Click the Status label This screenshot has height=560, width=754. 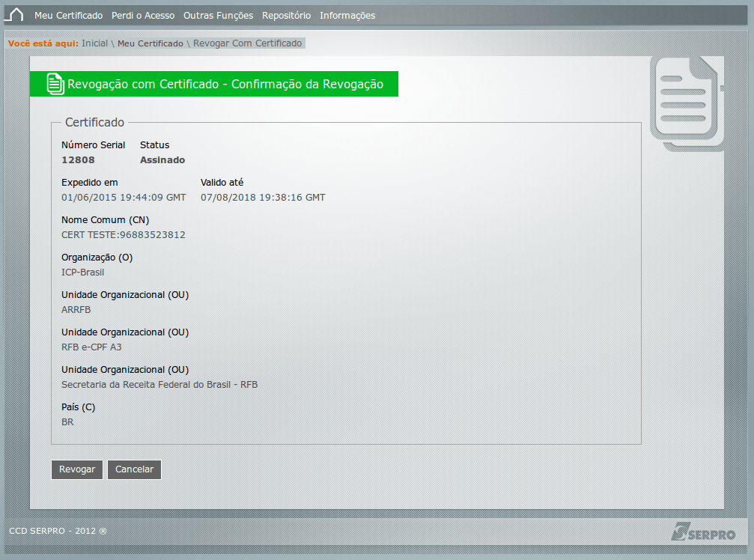154,145
